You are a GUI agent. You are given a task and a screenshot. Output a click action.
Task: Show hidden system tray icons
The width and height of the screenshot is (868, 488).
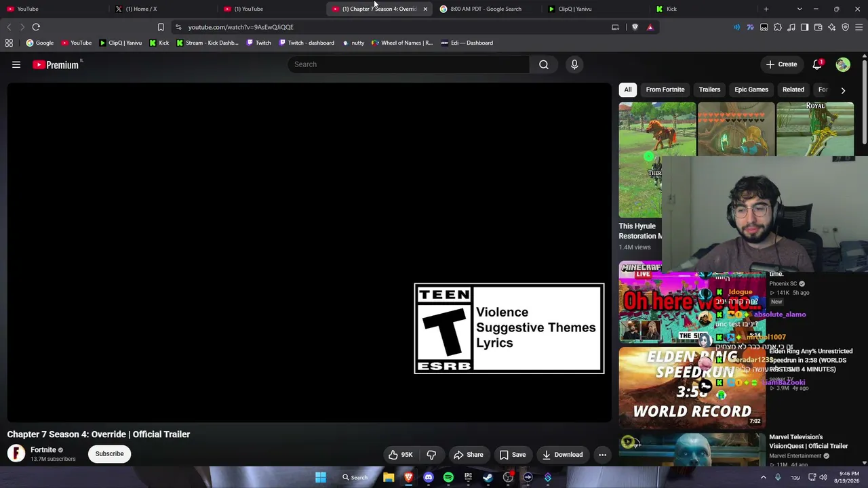763,477
